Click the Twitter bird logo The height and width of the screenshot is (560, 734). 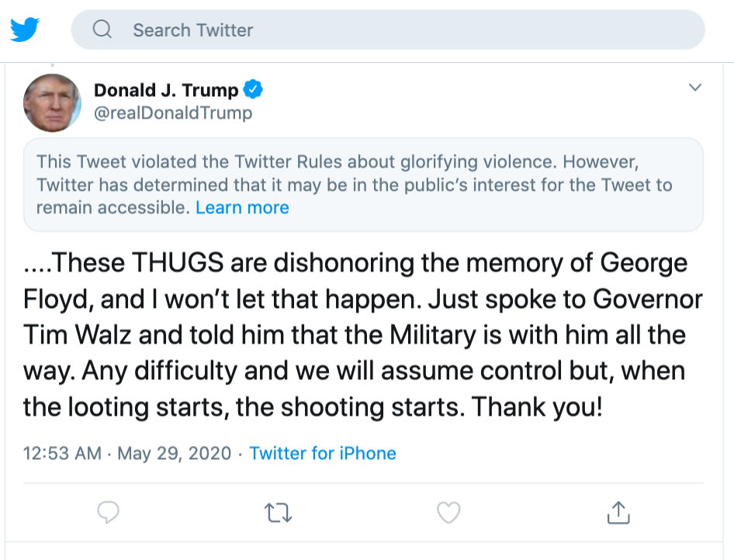[x=25, y=29]
